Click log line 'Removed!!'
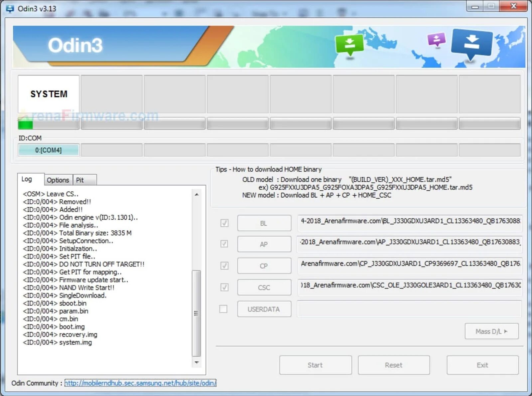The image size is (532, 396). (x=57, y=202)
